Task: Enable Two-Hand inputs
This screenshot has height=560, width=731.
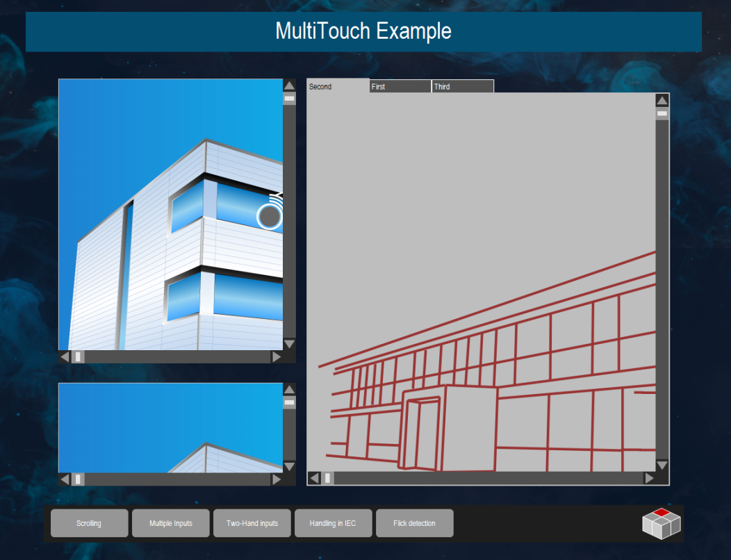Action: (252, 522)
